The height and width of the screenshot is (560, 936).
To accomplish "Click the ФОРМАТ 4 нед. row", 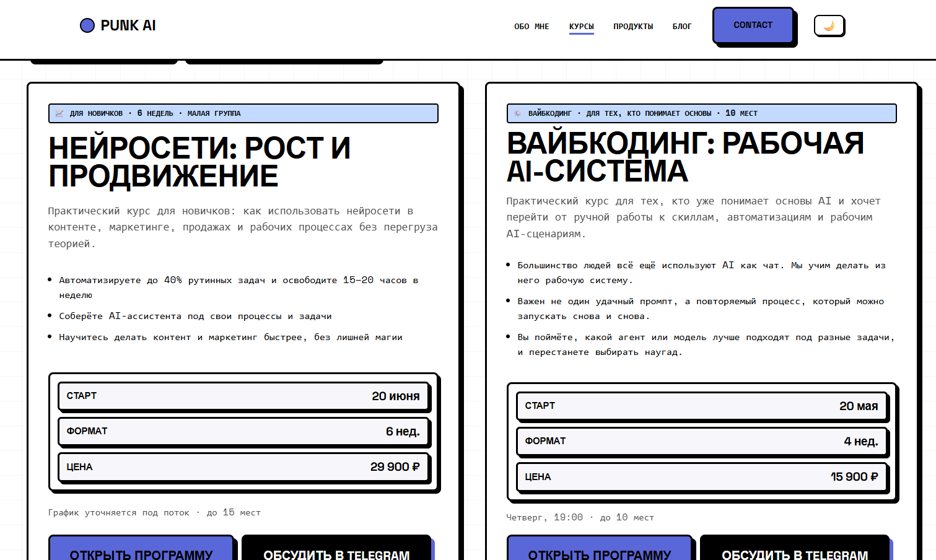I will tap(702, 442).
